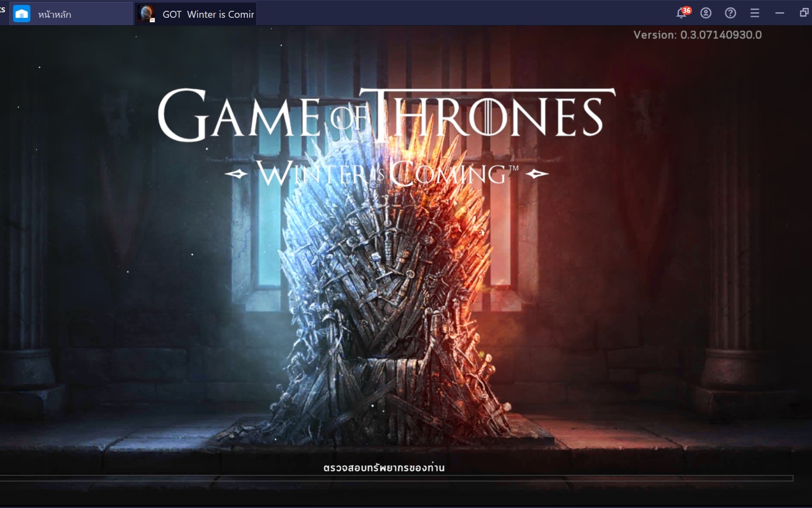This screenshot has width=812, height=508.
Task: Click the Game of Thrones app icon in tab
Action: [x=146, y=14]
